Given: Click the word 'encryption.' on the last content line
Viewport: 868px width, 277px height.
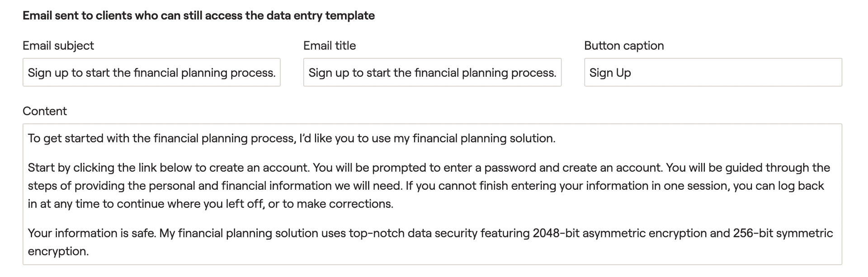Looking at the screenshot, I should [58, 251].
